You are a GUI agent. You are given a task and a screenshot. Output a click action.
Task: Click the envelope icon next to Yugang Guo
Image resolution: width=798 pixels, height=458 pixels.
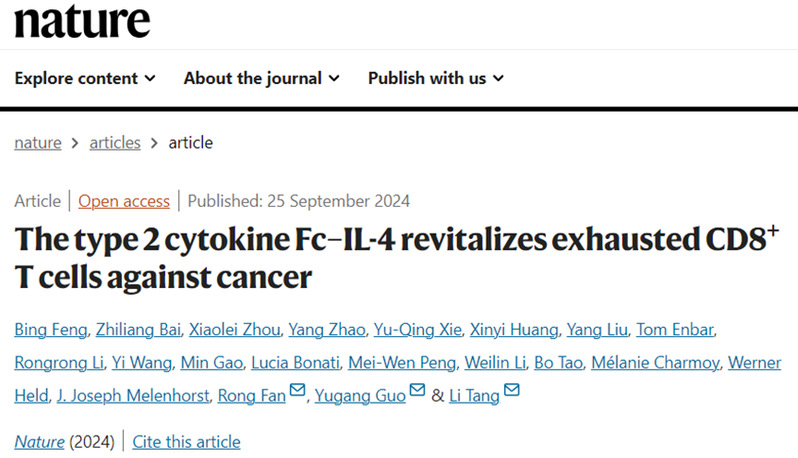tap(417, 390)
